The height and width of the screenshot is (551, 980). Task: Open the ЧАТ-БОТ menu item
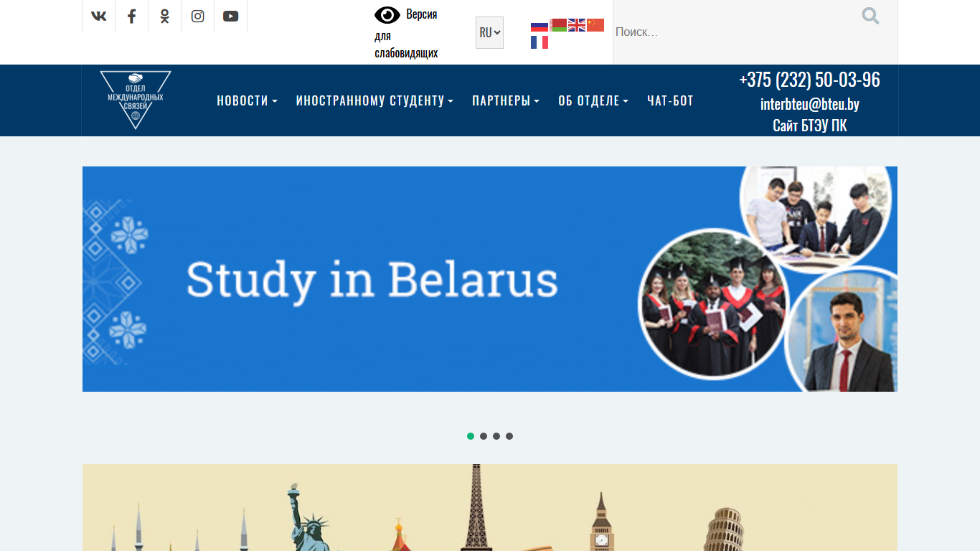670,100
